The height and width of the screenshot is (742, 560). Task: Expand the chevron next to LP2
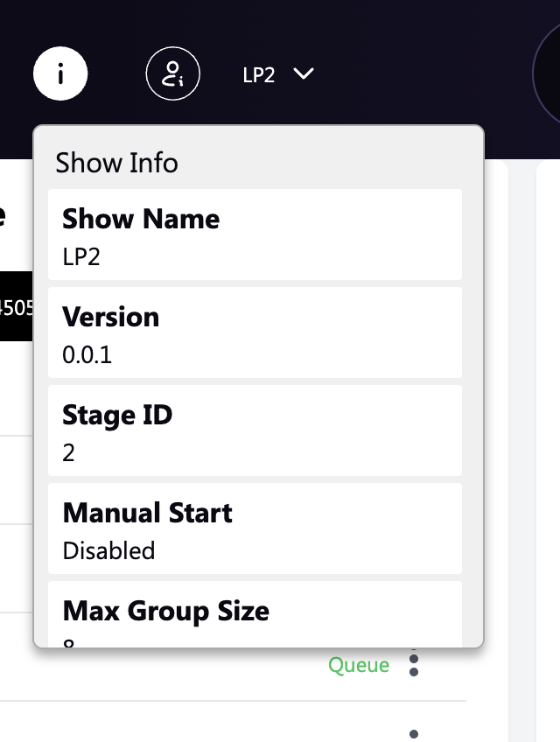coord(304,74)
